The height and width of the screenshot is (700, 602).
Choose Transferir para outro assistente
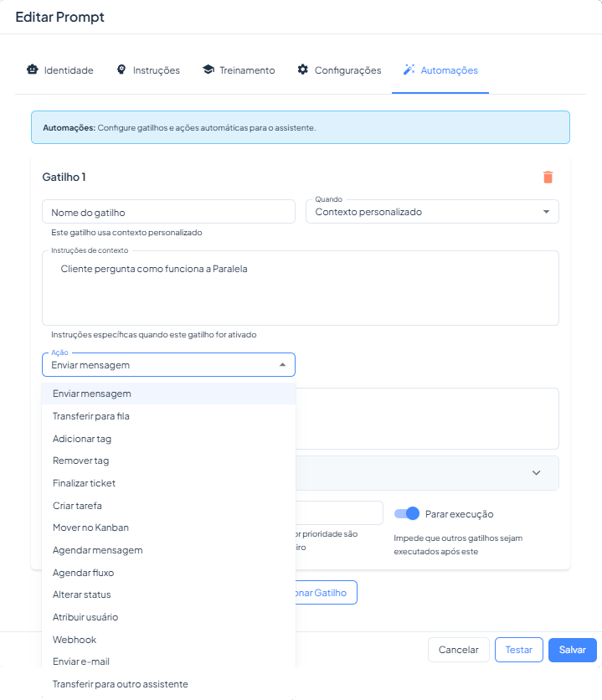pyautogui.click(x=168, y=684)
